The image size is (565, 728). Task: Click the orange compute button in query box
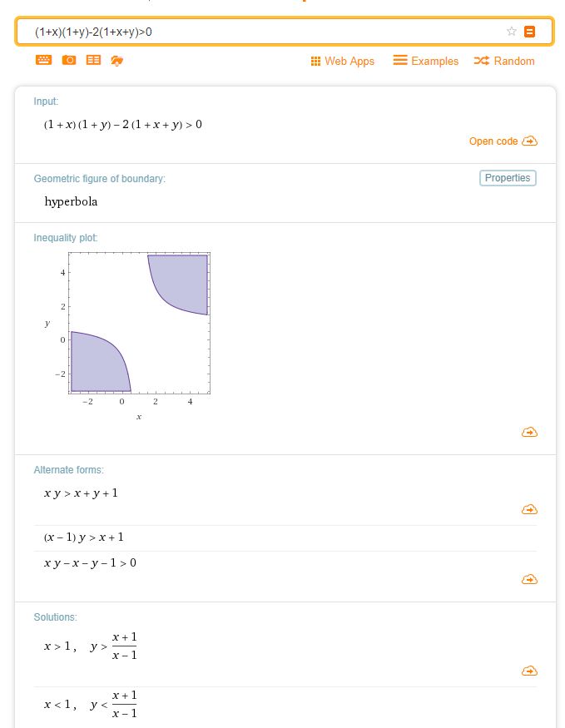tap(529, 32)
